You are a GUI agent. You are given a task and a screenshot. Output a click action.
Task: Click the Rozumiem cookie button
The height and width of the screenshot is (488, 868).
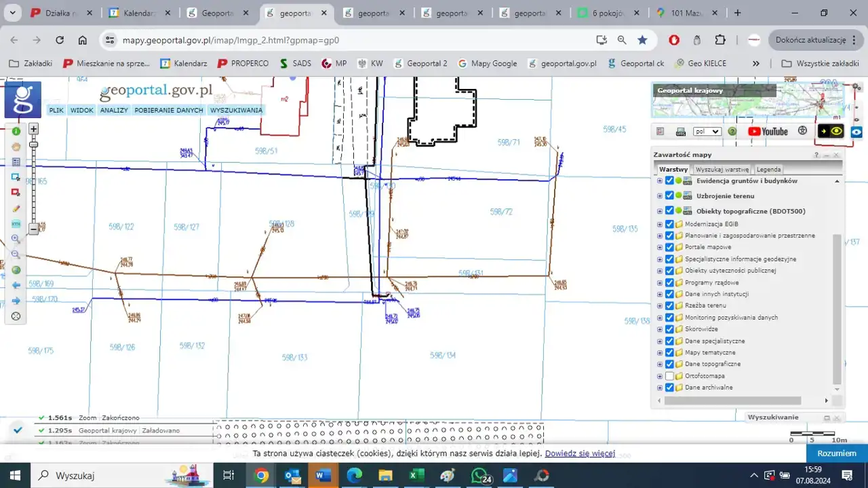click(x=836, y=453)
